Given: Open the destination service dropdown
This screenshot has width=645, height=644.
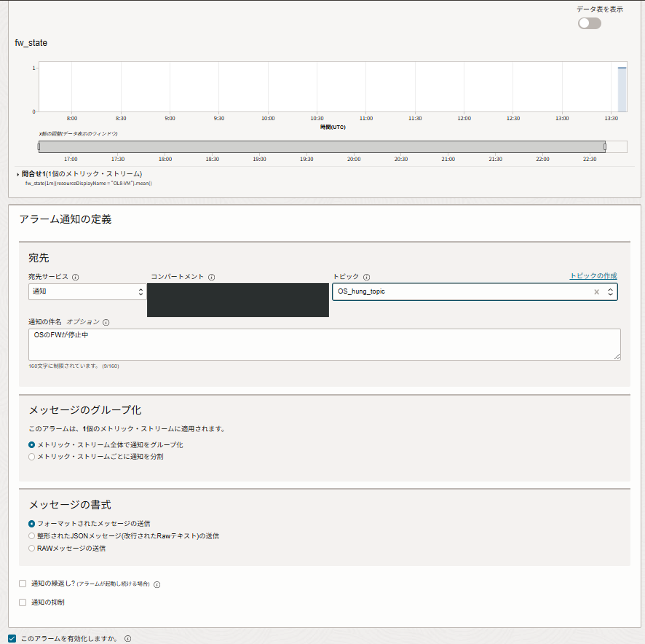Looking at the screenshot, I should [x=140, y=292].
